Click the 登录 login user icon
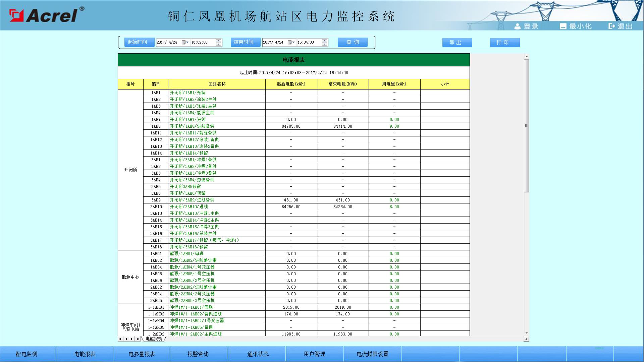Image resolution: width=644 pixels, height=362 pixels. [518, 26]
